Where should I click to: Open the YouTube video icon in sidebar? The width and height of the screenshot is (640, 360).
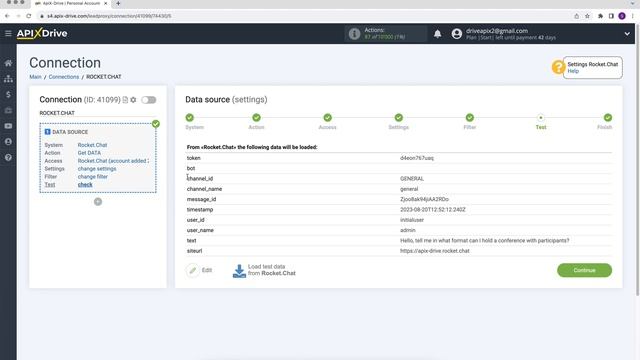(x=8, y=126)
